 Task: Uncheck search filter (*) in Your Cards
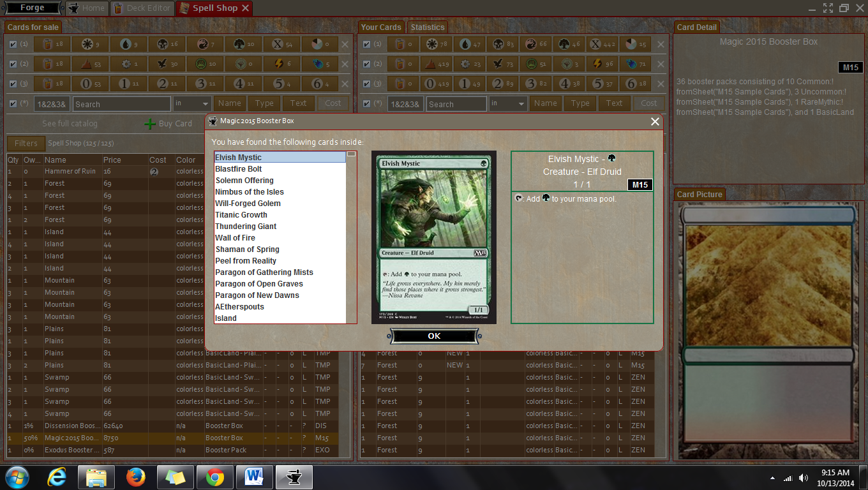(x=366, y=103)
